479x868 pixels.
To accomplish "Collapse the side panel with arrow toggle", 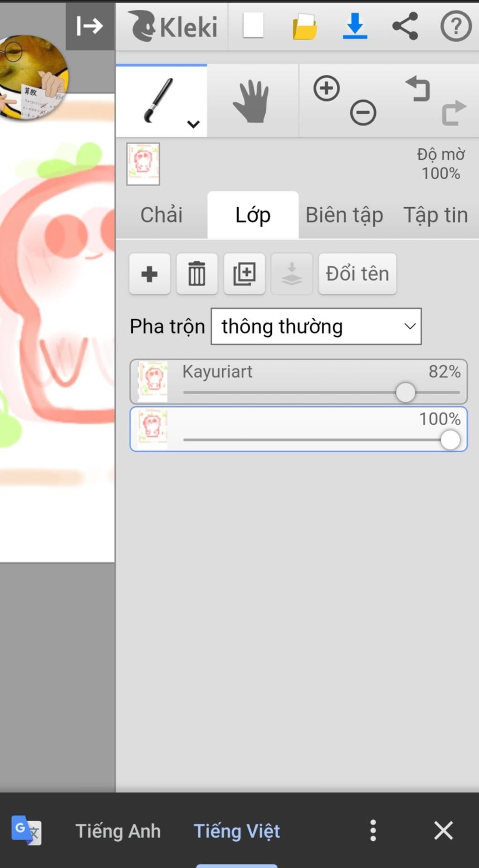I will point(90,26).
